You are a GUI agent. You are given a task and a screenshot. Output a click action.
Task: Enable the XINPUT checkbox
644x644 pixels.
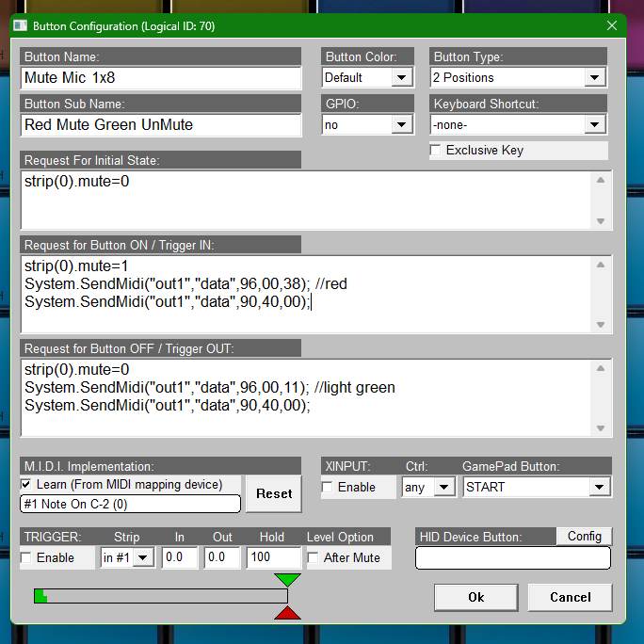tap(328, 487)
